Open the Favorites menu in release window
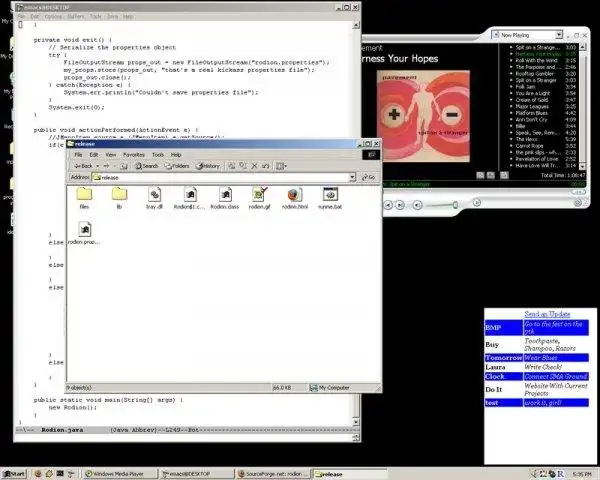Screen dimensions: 600x480 134,155
